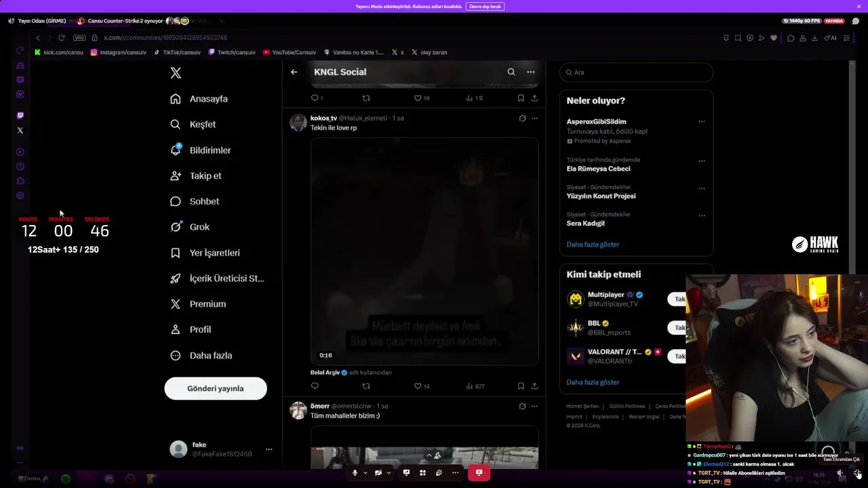The width and height of the screenshot is (868, 488).
Task: Click Gönderi yayınla button
Action: tap(216, 388)
